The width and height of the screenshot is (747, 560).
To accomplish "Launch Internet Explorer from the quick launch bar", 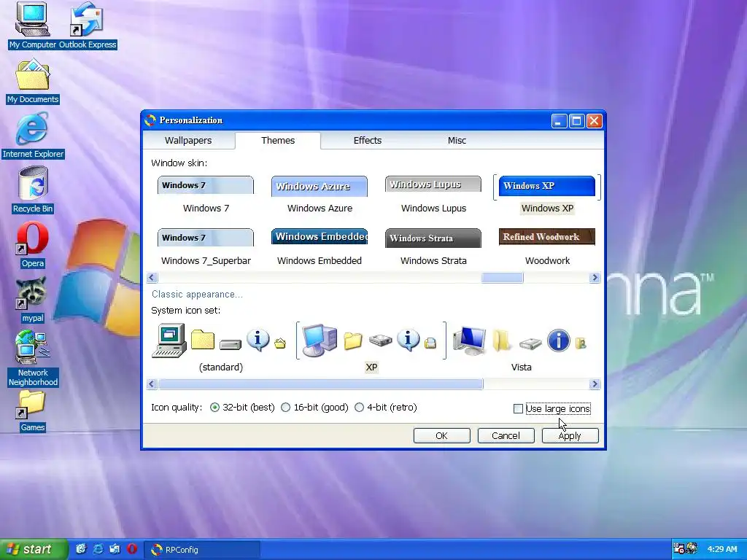I will (x=98, y=549).
